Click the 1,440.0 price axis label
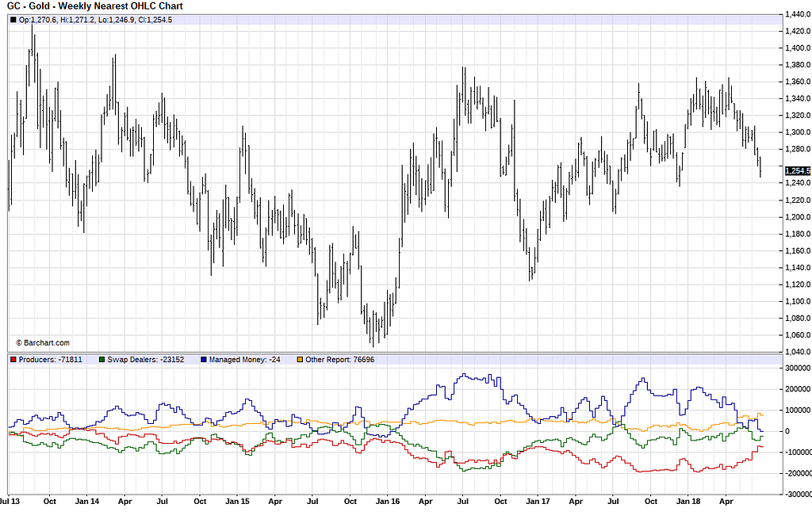This screenshot has width=812, height=523. click(x=798, y=14)
